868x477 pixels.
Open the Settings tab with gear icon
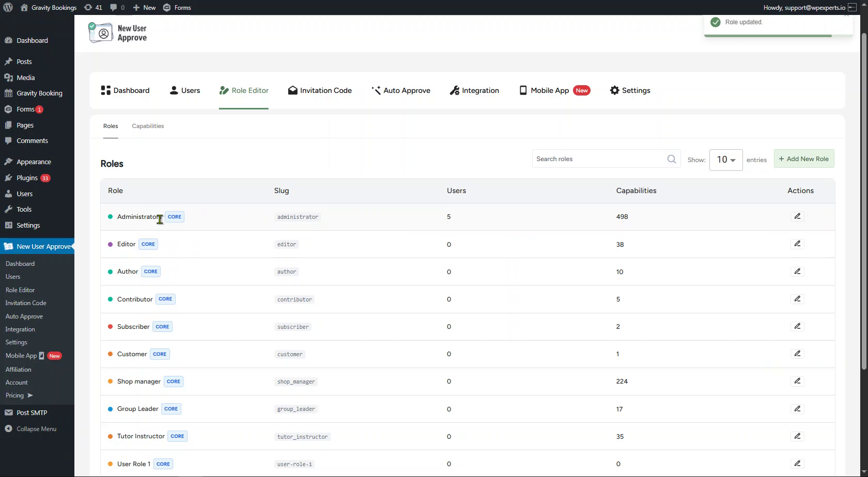pyautogui.click(x=630, y=90)
